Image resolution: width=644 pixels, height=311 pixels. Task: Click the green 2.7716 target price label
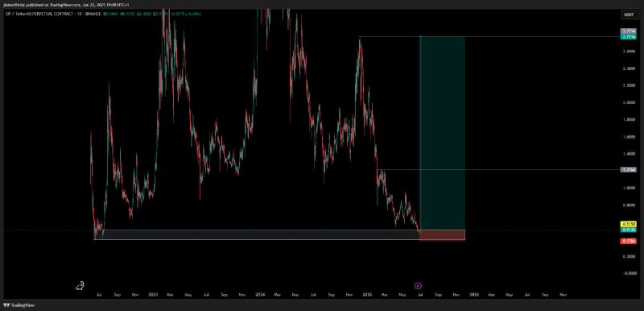click(629, 37)
